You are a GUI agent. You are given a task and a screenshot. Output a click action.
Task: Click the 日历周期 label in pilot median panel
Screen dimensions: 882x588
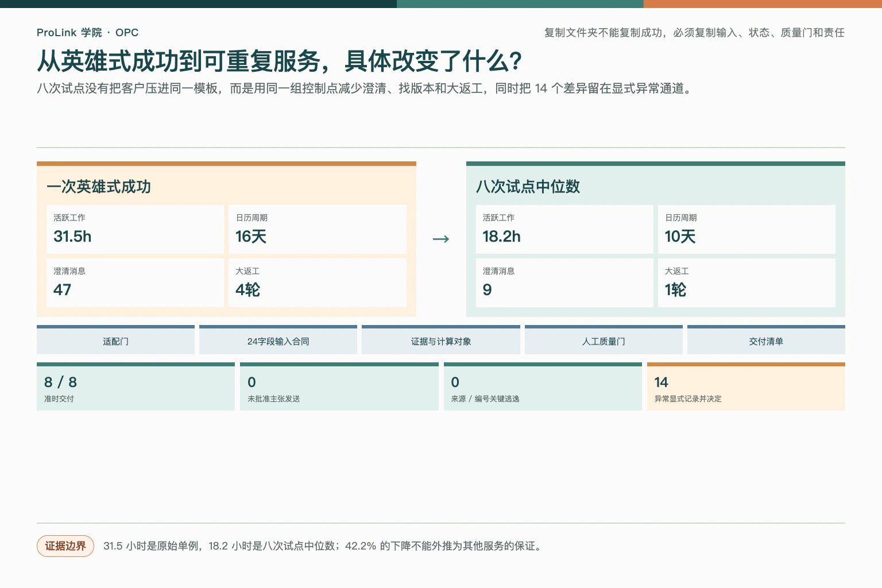click(x=680, y=218)
